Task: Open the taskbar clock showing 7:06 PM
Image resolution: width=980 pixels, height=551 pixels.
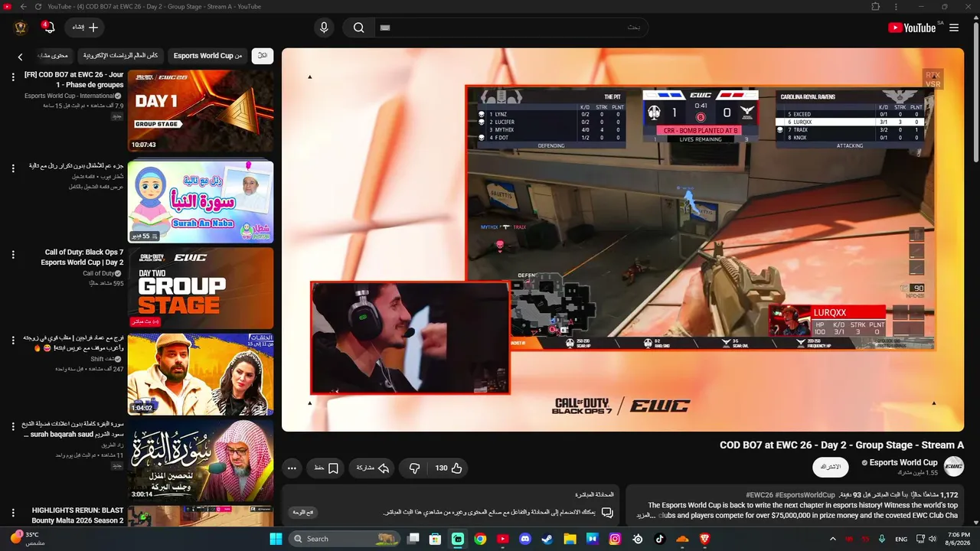Action: tap(959, 539)
